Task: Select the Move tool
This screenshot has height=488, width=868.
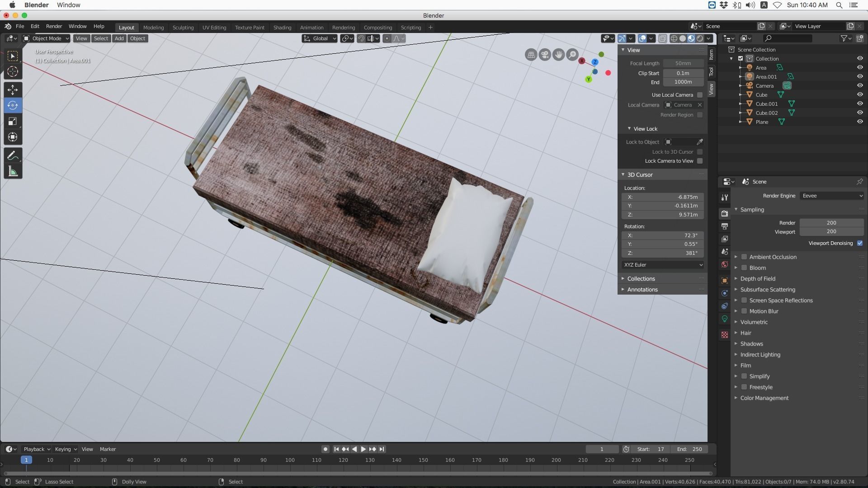Action: (13, 90)
